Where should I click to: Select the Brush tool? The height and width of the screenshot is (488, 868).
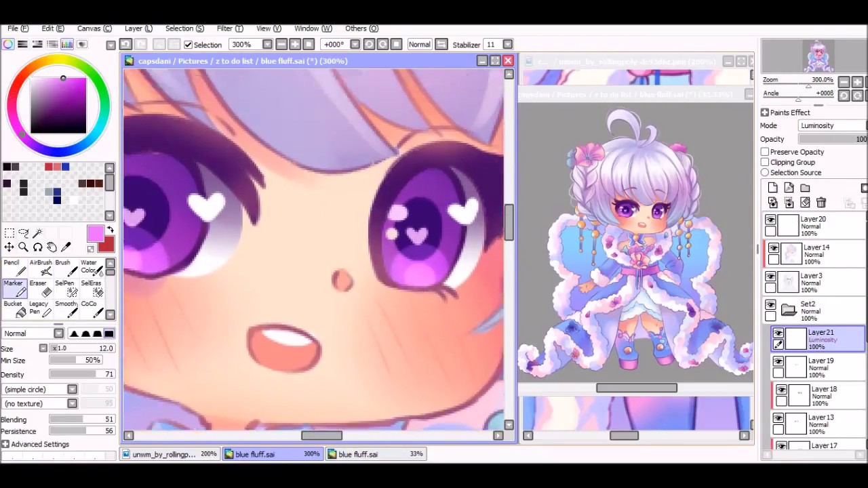click(x=66, y=268)
